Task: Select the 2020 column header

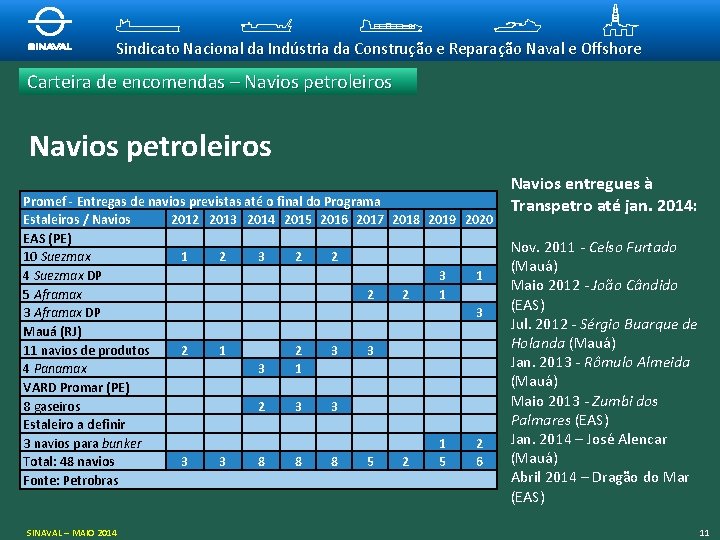Action: [x=479, y=219]
